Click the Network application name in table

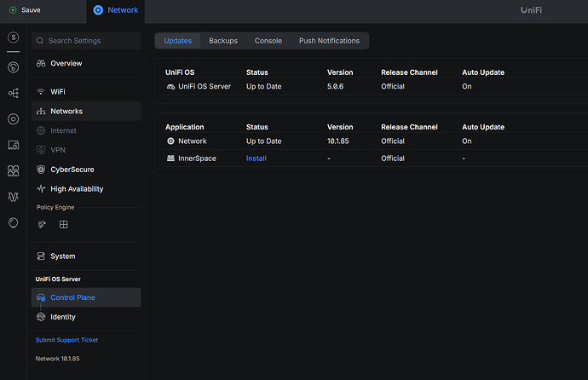[193, 141]
